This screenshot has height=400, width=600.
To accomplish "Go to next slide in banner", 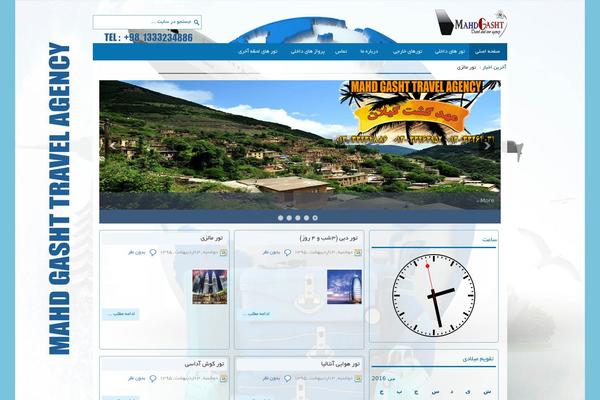I will coord(487,145).
